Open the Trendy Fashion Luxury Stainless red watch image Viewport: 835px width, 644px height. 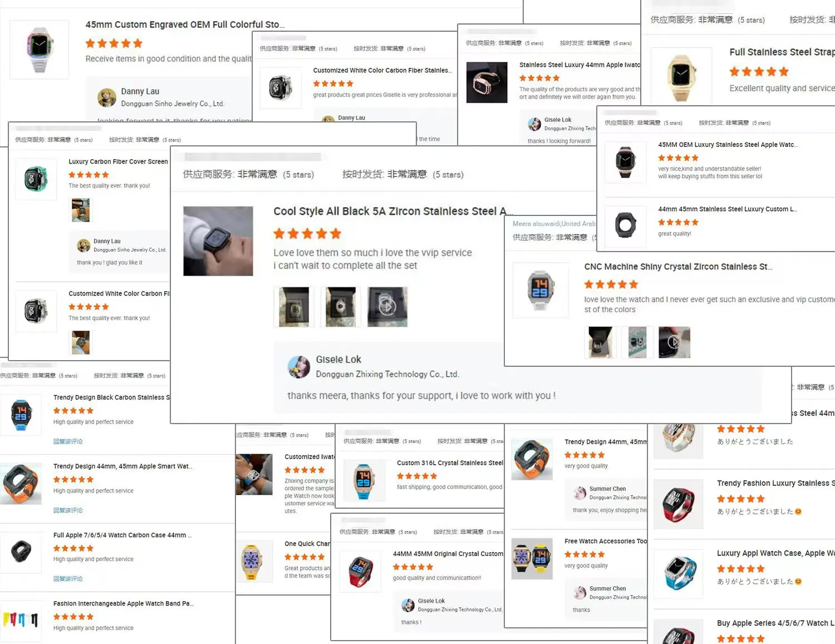coord(678,503)
